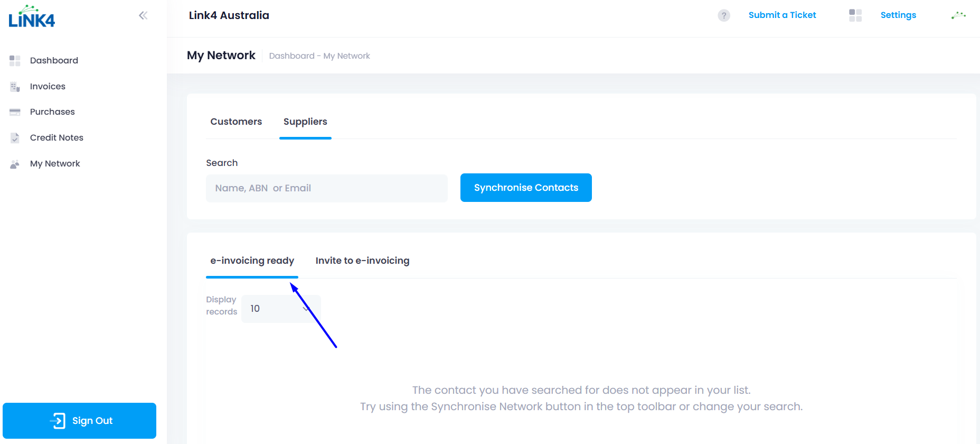Select the e-invoicing ready tab
Viewport: 980px width, 444px height.
252,261
